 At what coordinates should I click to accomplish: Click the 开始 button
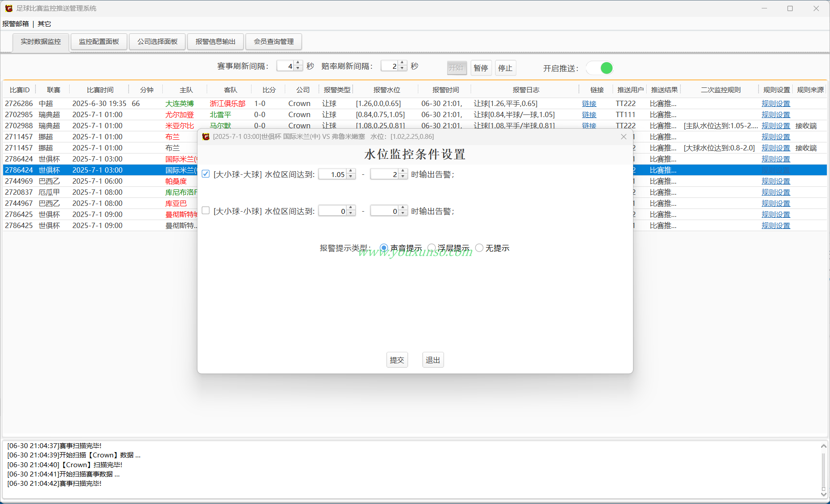(456, 68)
